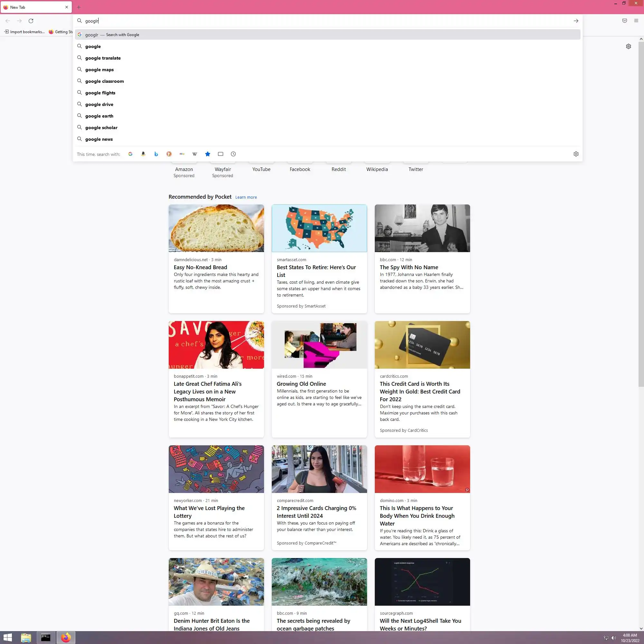The image size is (644, 644).
Task: Open the Firefox application menu
Action: (636, 21)
